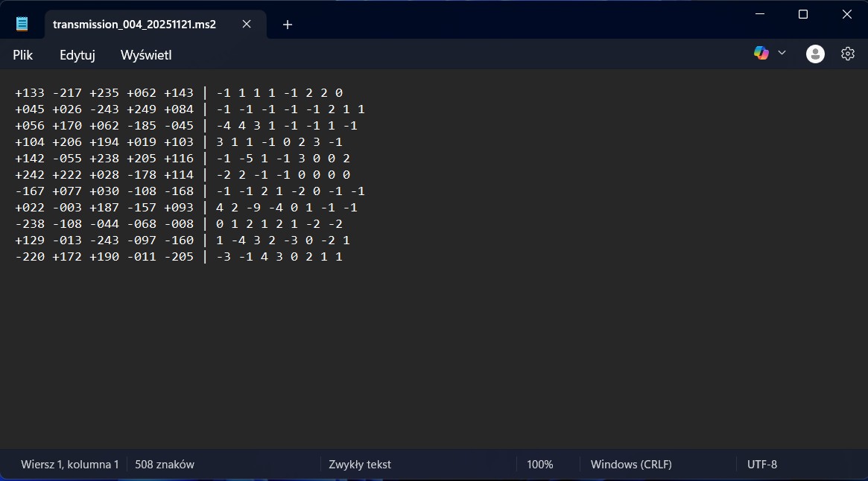The width and height of the screenshot is (868, 481).
Task: Open the Wyświetl menu
Action: pyautogui.click(x=146, y=55)
